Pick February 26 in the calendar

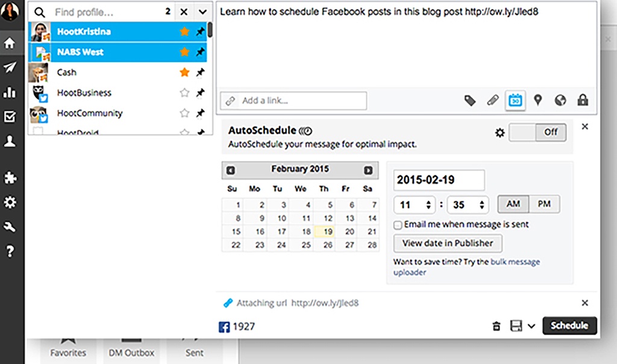click(x=325, y=245)
